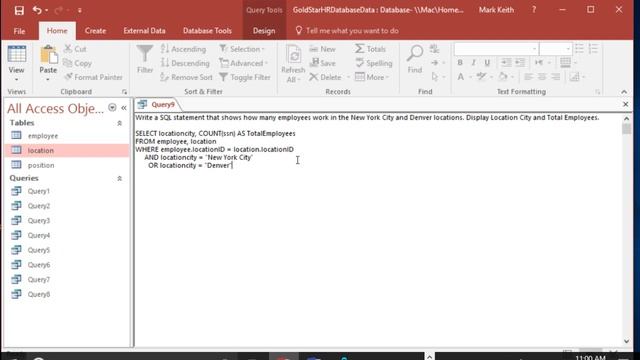Click the font color A icon
Viewport: 640px width, 360px height.
click(460, 77)
